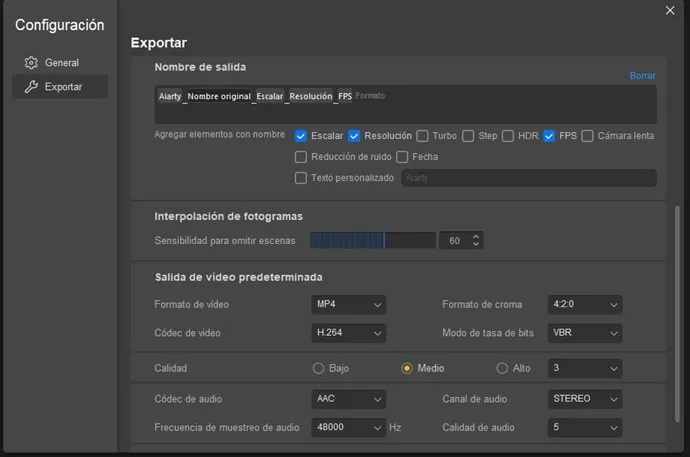Uncheck the Escalar checkbox
This screenshot has height=457, width=690.
click(301, 136)
